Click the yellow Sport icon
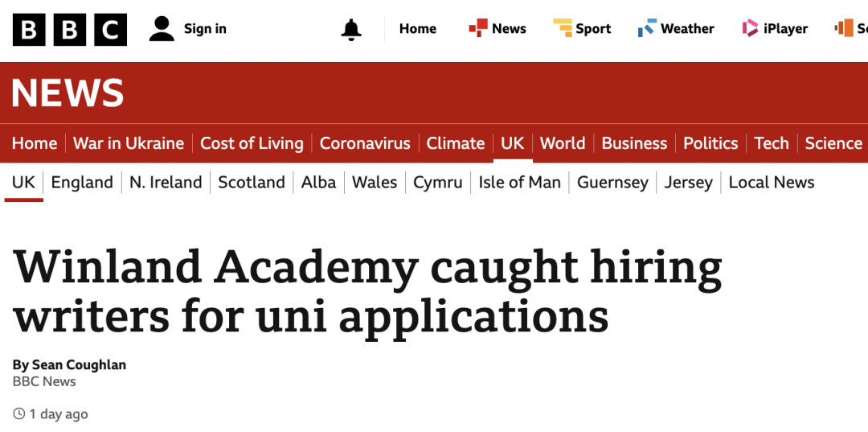Viewport: 868px width, 432px height. (x=563, y=27)
